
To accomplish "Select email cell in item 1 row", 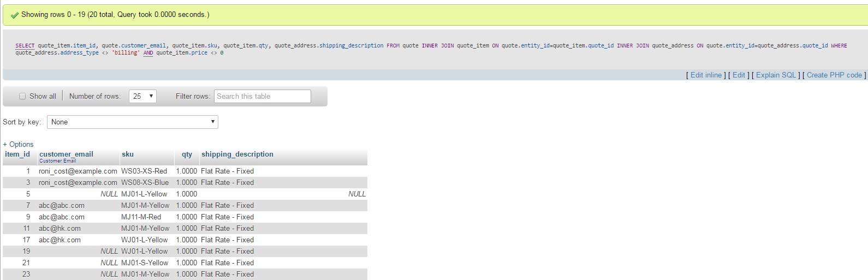I will (x=78, y=171).
